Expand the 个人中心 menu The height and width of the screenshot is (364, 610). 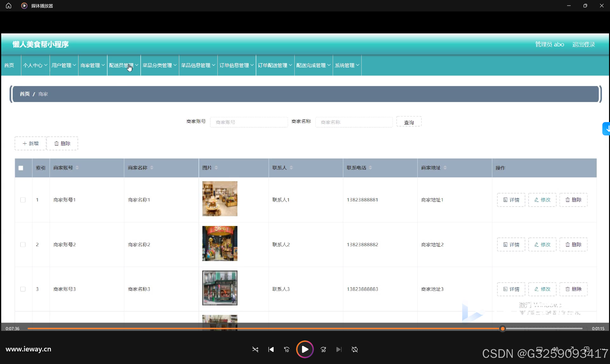[35, 65]
